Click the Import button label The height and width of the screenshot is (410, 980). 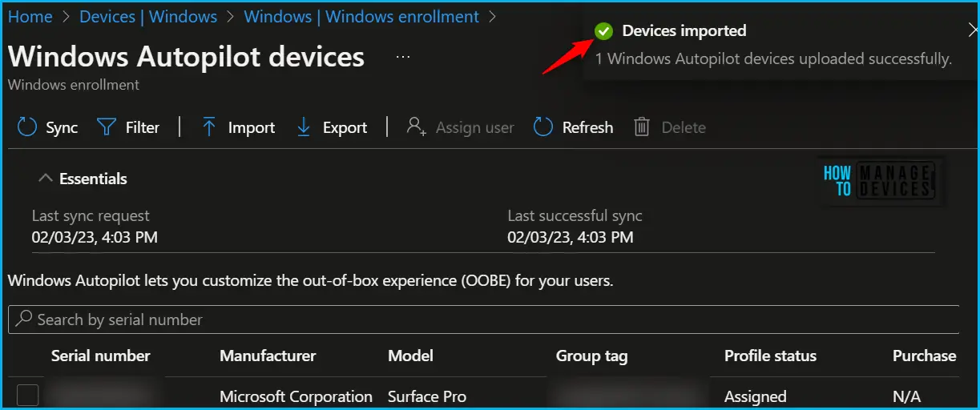251,127
